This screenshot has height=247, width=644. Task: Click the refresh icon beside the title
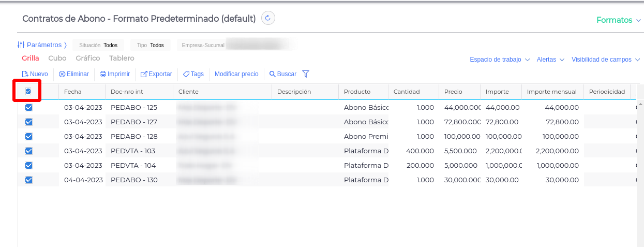point(268,18)
